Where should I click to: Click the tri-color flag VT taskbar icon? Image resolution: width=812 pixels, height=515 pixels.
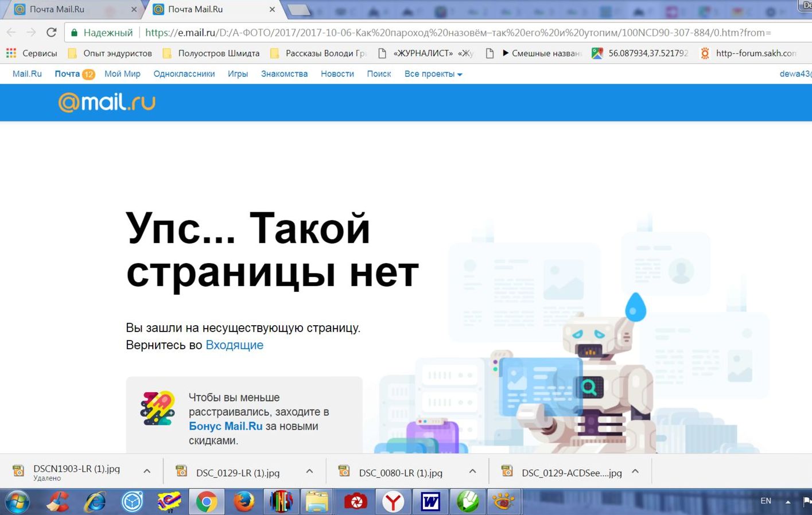pyautogui.click(x=169, y=502)
